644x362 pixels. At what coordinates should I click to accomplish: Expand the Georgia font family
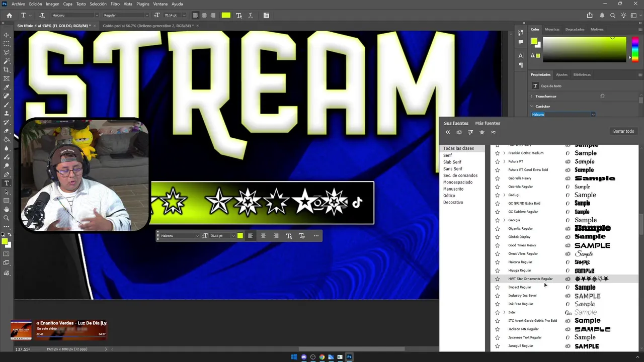(x=504, y=220)
